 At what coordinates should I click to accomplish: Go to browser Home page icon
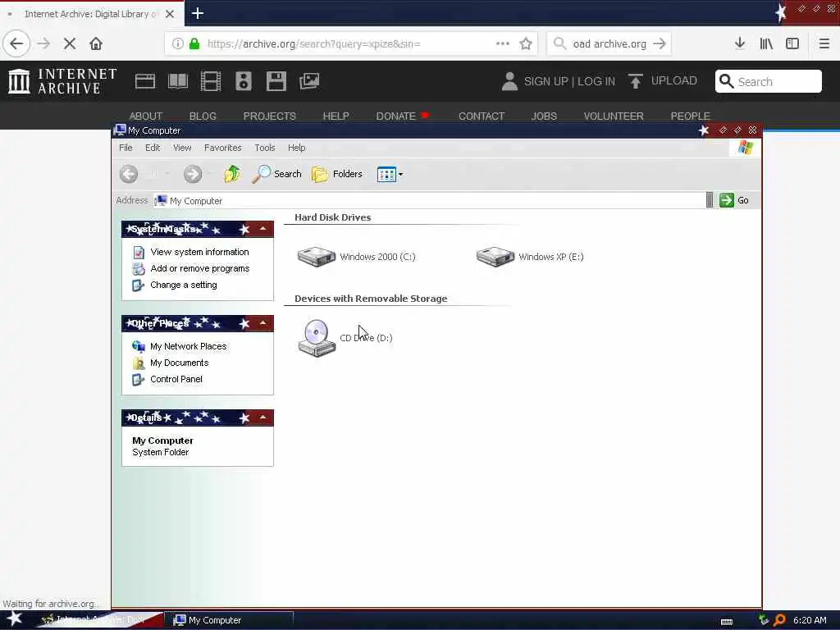point(96,44)
